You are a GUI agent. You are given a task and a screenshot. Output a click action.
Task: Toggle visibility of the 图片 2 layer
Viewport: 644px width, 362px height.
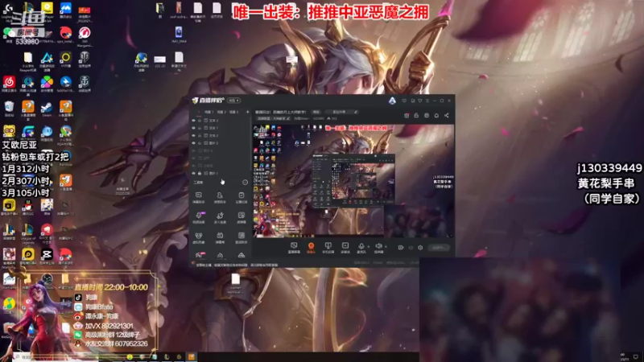tap(193, 143)
